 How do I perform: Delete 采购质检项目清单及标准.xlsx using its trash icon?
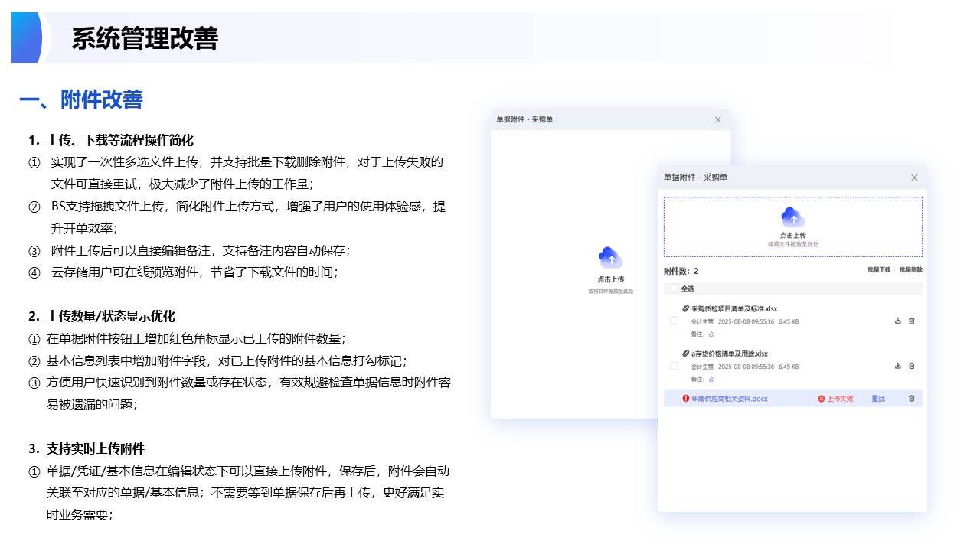[x=911, y=321]
